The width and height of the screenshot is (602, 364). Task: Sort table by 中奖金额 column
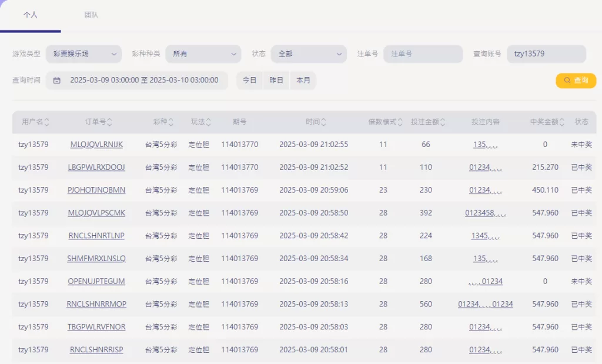coord(547,122)
